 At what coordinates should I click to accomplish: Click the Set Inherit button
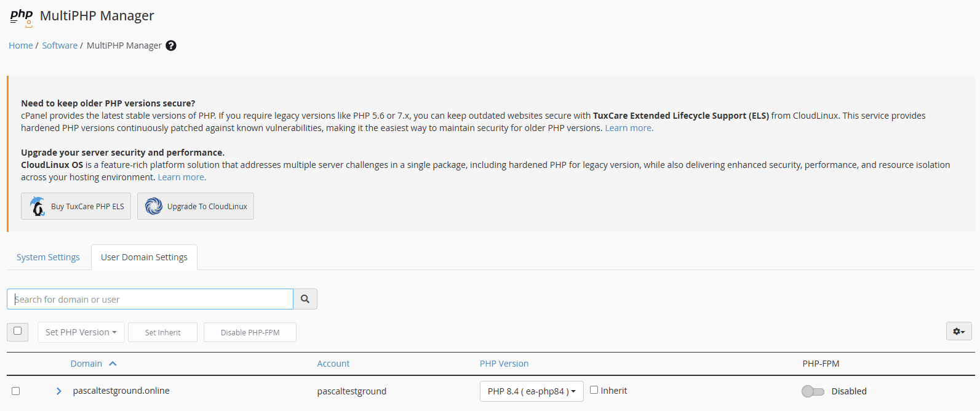163,332
